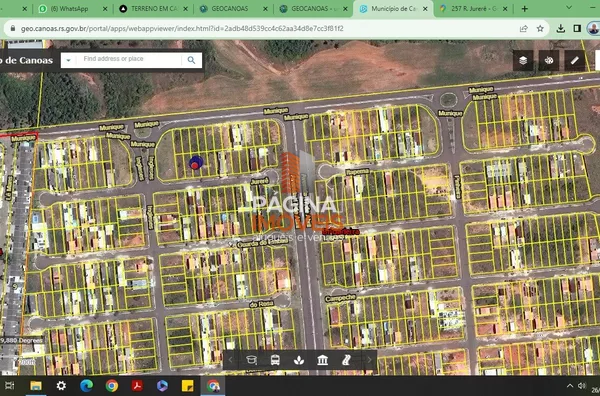Toggle the browser side panel
Image resolution: width=600 pixels, height=396 pixels.
click(577, 28)
